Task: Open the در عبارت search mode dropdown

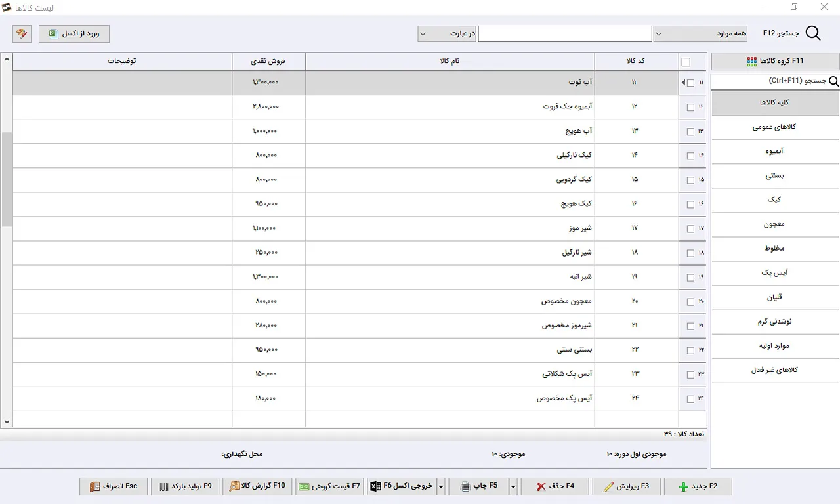Action: (x=448, y=33)
